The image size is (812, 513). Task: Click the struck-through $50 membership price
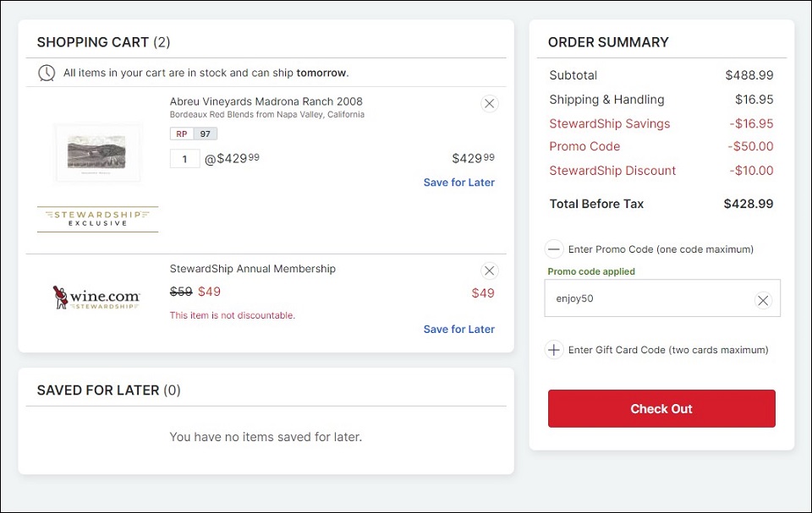tap(181, 292)
